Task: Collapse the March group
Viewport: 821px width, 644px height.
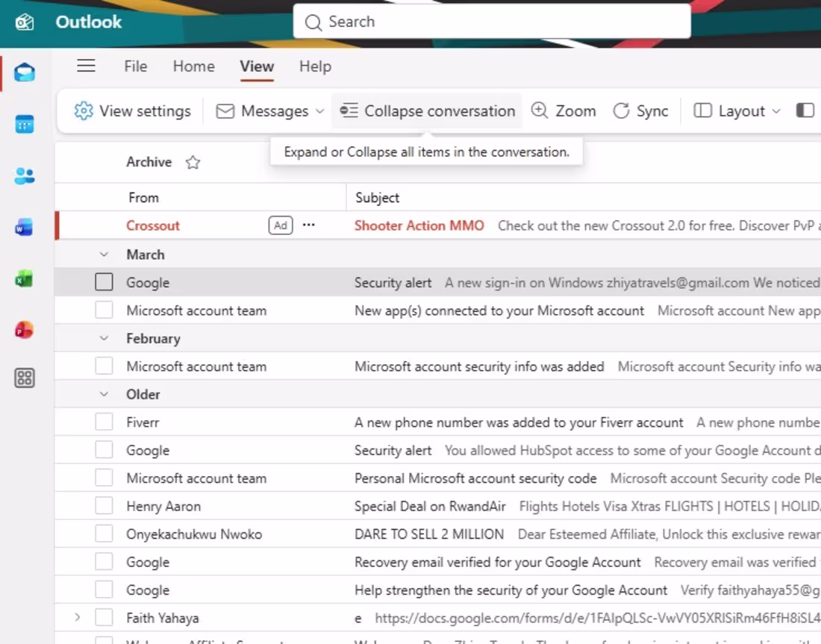Action: point(104,254)
